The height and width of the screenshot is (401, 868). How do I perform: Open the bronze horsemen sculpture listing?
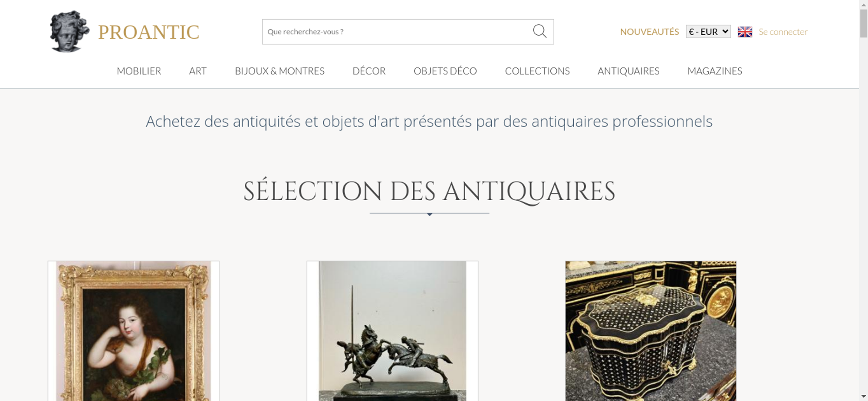[x=392, y=331]
